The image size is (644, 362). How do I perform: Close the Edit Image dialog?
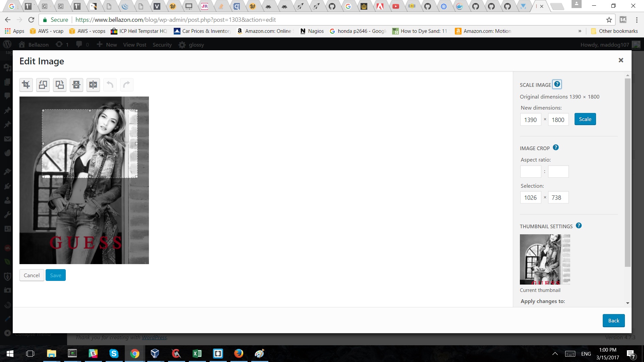[x=621, y=60]
